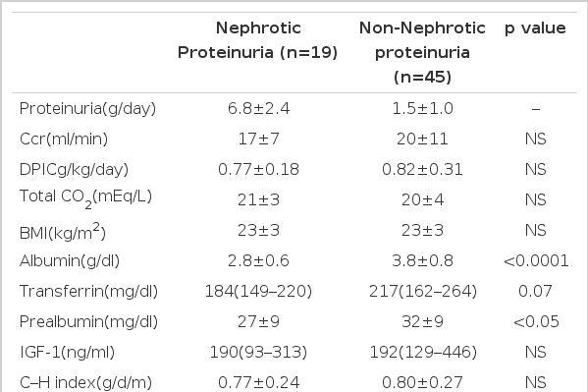Select the Non-Nephrotic proteinuria (n=45) header
The image size is (588, 392).
click(x=422, y=52)
